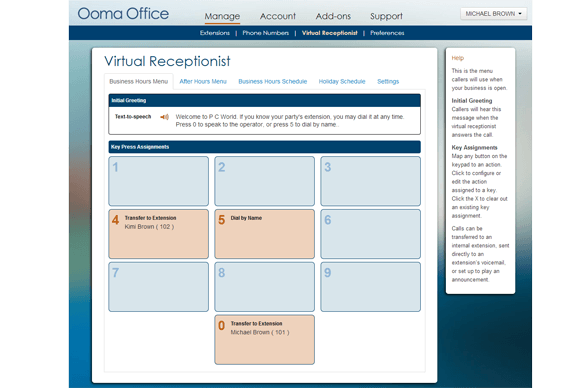Switch to the After Hours Menu tab

click(203, 81)
